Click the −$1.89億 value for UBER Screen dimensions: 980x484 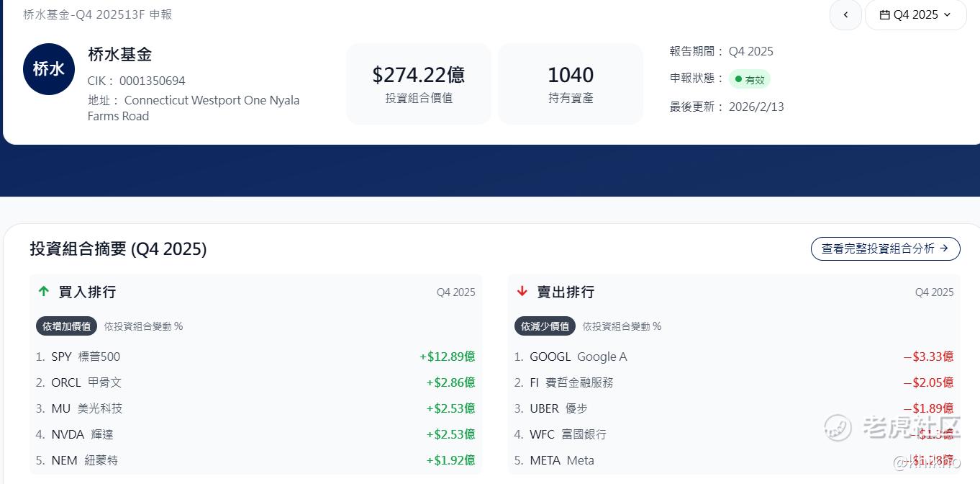[x=929, y=408]
